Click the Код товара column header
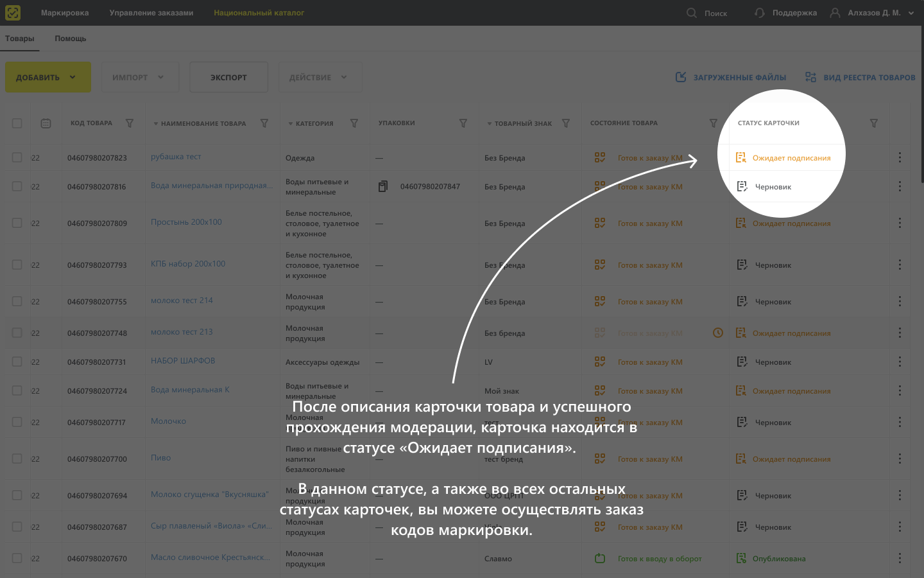This screenshot has width=924, height=578. (91, 123)
